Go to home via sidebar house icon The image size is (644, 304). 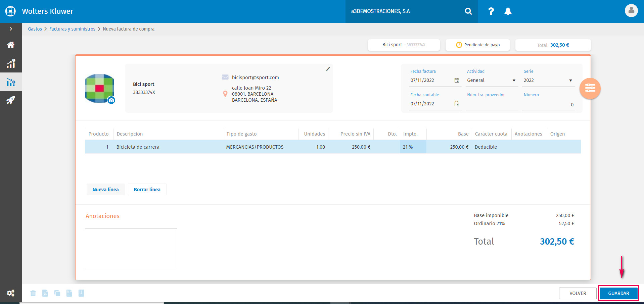[11, 45]
